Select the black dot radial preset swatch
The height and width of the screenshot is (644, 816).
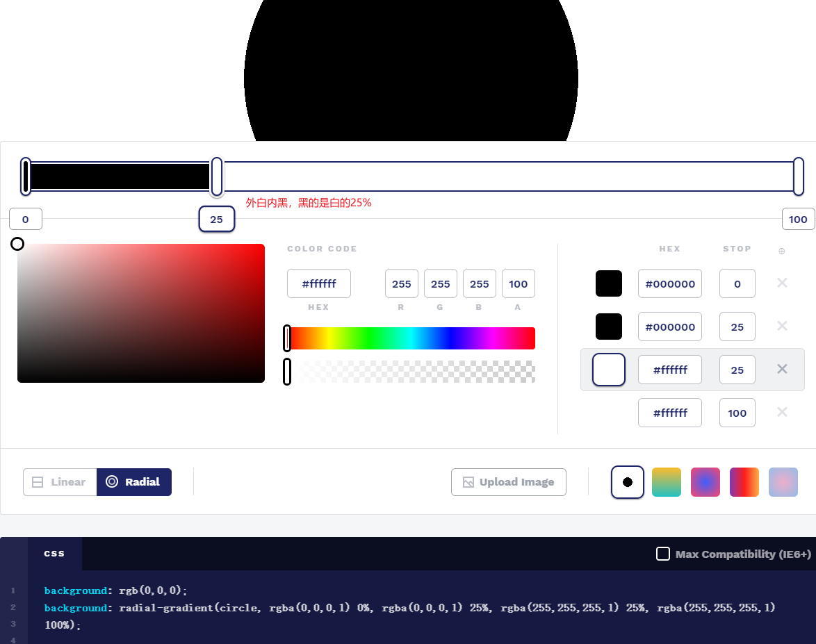pos(628,482)
